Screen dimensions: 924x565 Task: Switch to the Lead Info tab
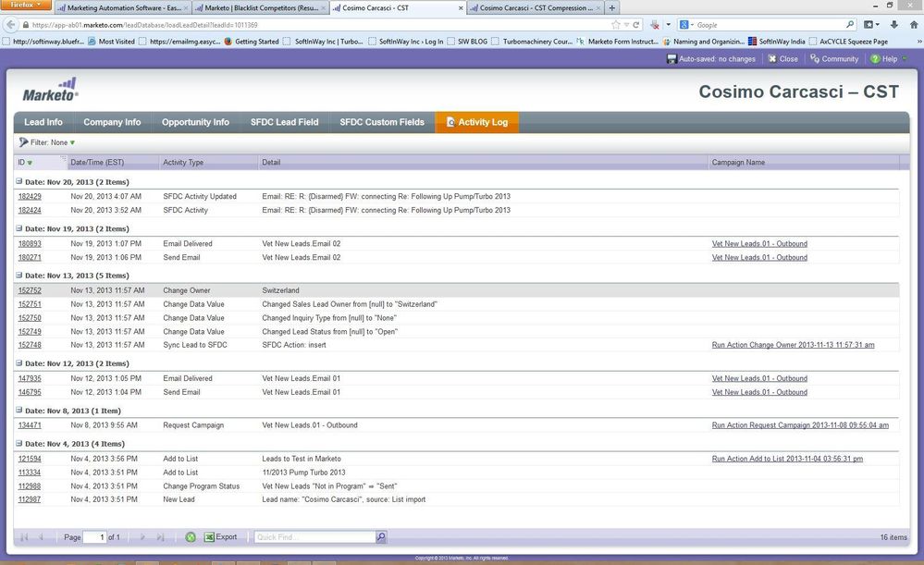[x=43, y=122]
